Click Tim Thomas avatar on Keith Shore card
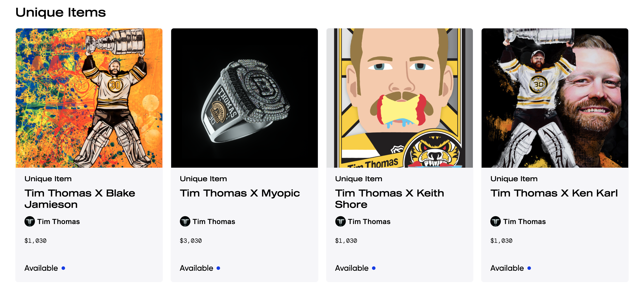Screen dimensions: 644x293 [x=340, y=222]
